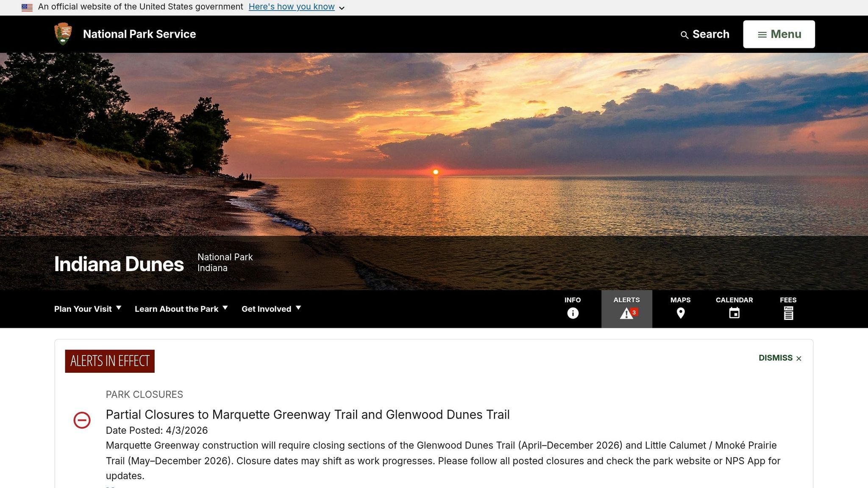The height and width of the screenshot is (488, 868).
Task: Expand the 'Here's how you know' chevron
Action: [342, 8]
